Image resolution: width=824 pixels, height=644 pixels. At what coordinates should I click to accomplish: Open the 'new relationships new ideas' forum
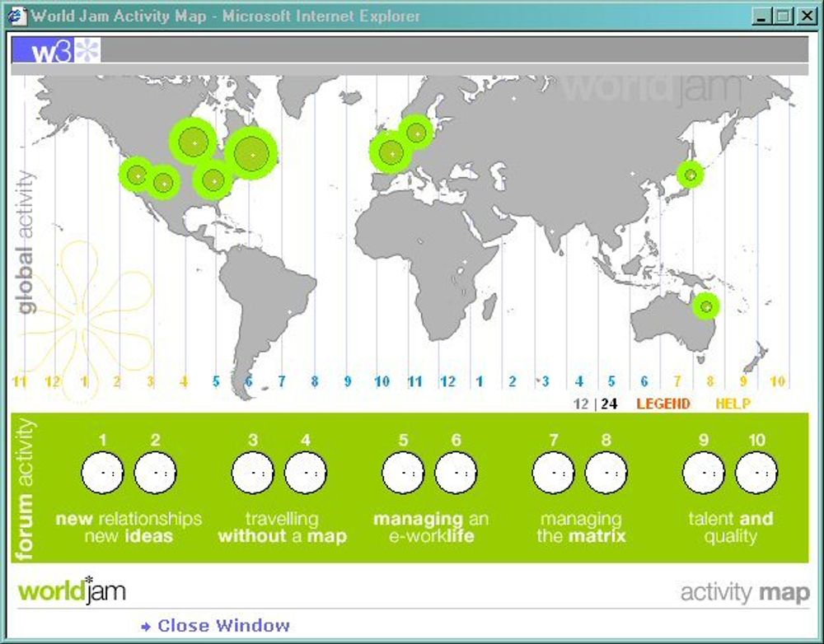point(129,527)
